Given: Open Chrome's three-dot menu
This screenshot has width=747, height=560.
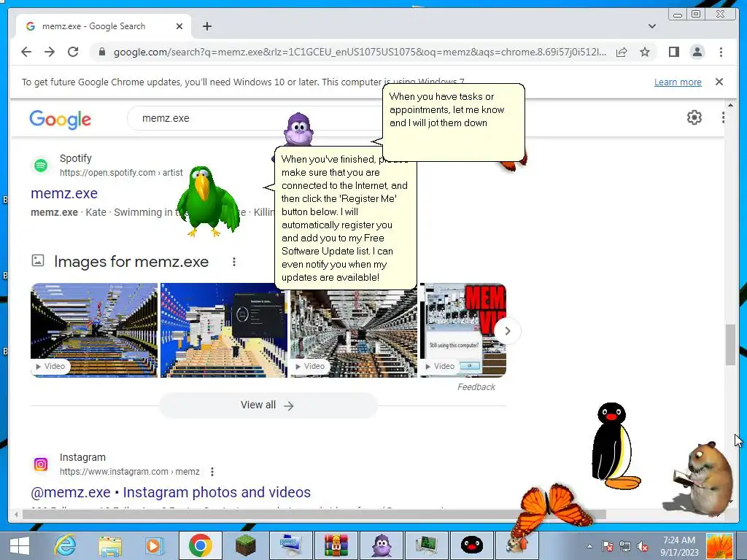Looking at the screenshot, I should [x=721, y=52].
